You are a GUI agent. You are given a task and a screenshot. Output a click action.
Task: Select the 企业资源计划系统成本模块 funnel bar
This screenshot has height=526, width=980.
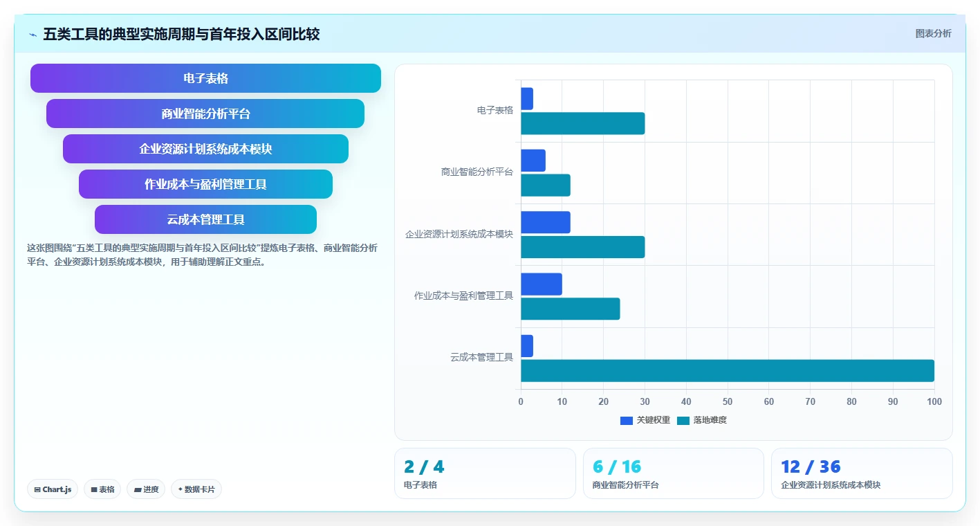coord(205,149)
